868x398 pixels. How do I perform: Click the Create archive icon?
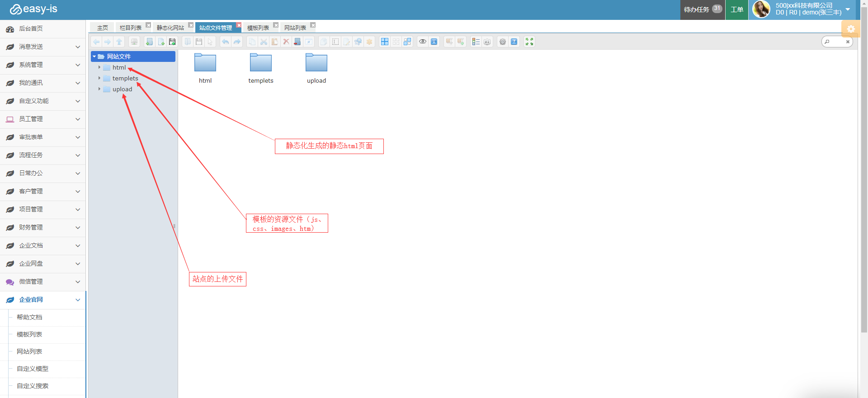461,42
